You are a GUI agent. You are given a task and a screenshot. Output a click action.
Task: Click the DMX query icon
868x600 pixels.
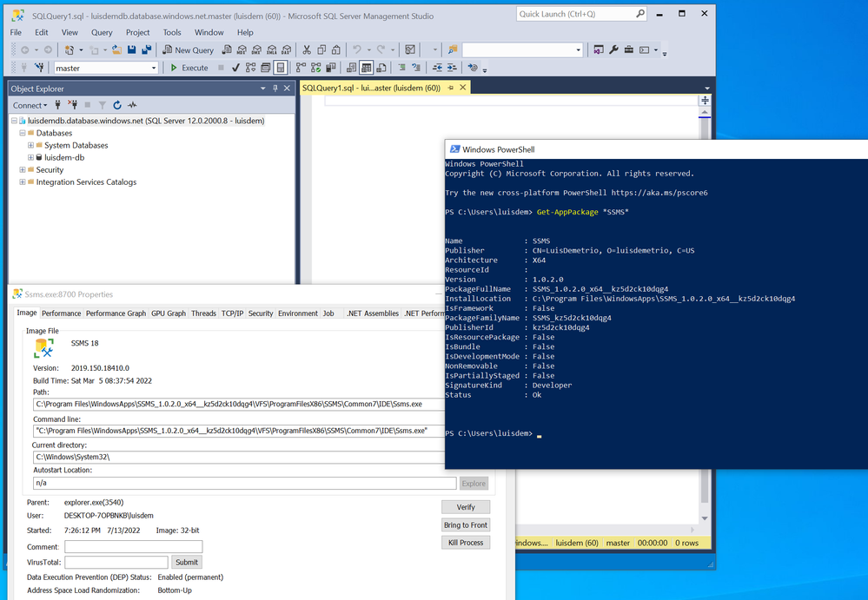257,50
